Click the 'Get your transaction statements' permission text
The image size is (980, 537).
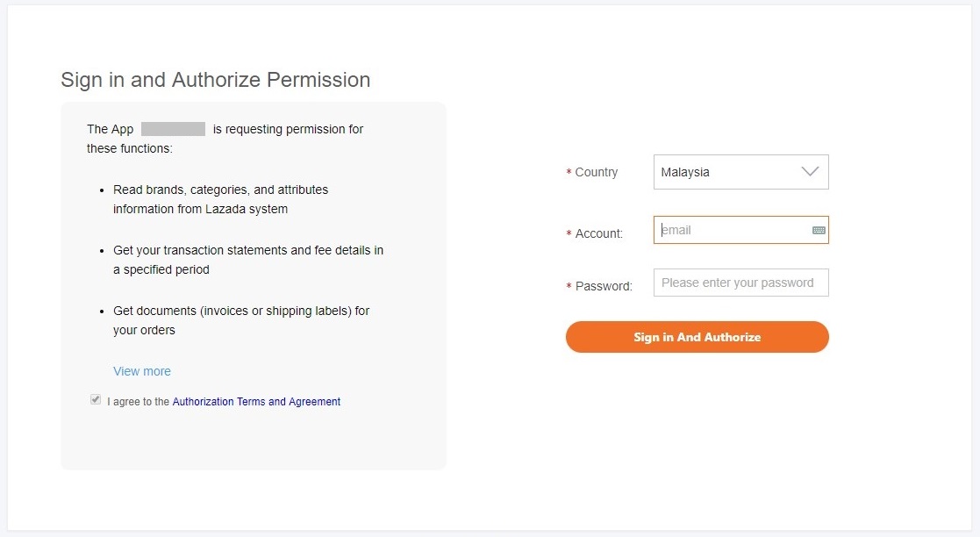pos(248,260)
